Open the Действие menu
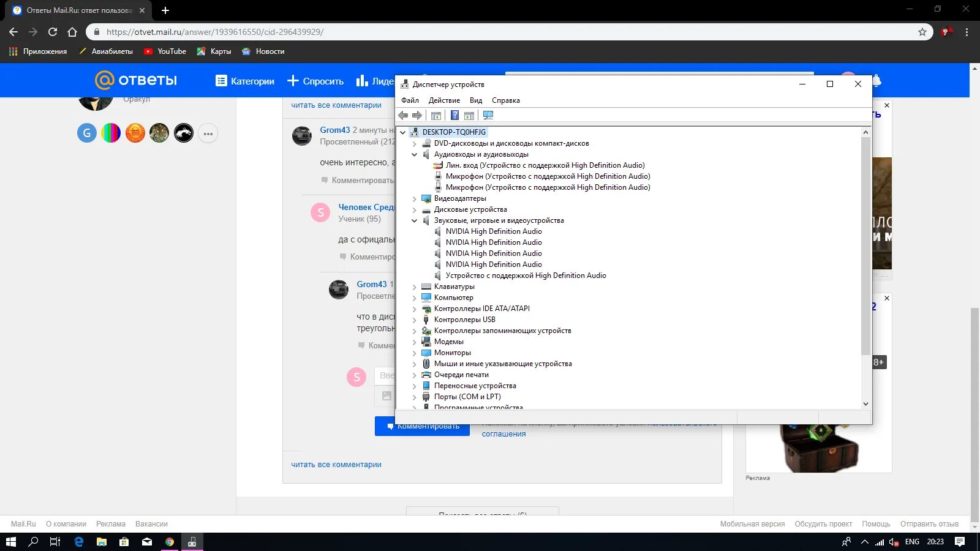 (x=444, y=100)
